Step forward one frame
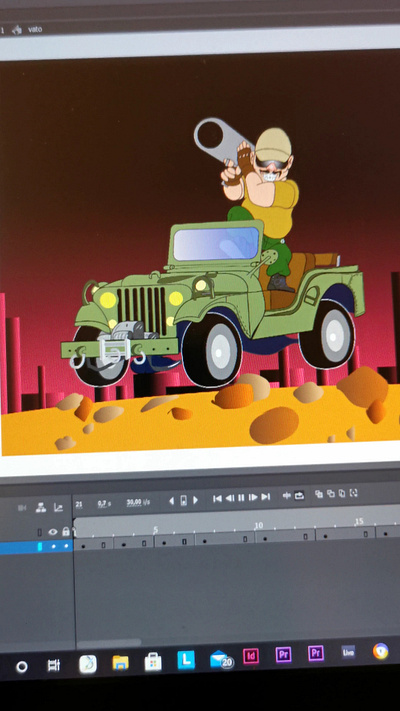 point(253,497)
